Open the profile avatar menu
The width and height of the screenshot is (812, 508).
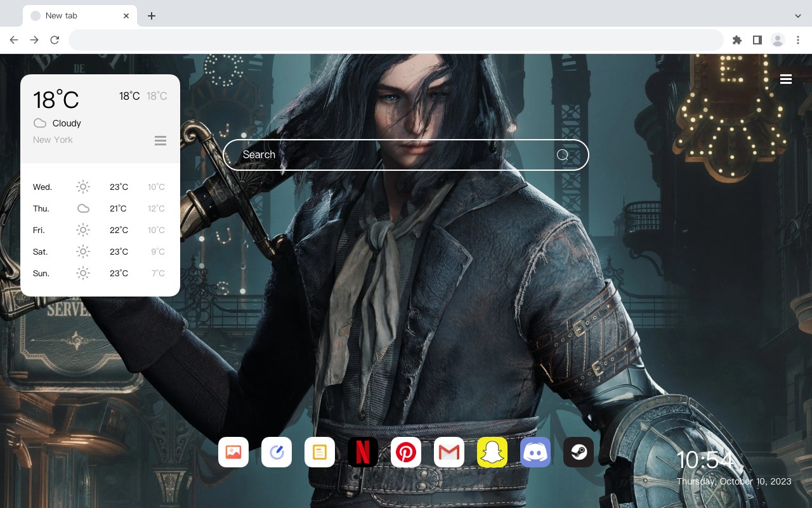tap(778, 40)
